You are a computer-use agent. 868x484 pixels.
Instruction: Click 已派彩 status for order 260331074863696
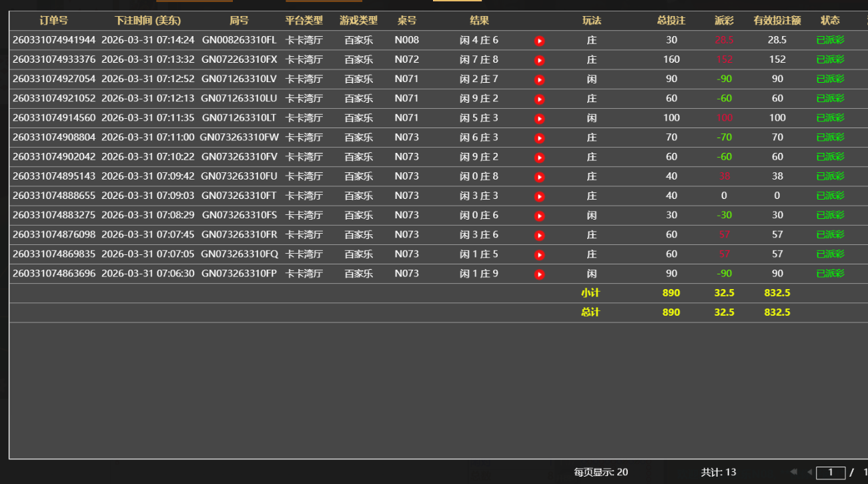pos(830,274)
